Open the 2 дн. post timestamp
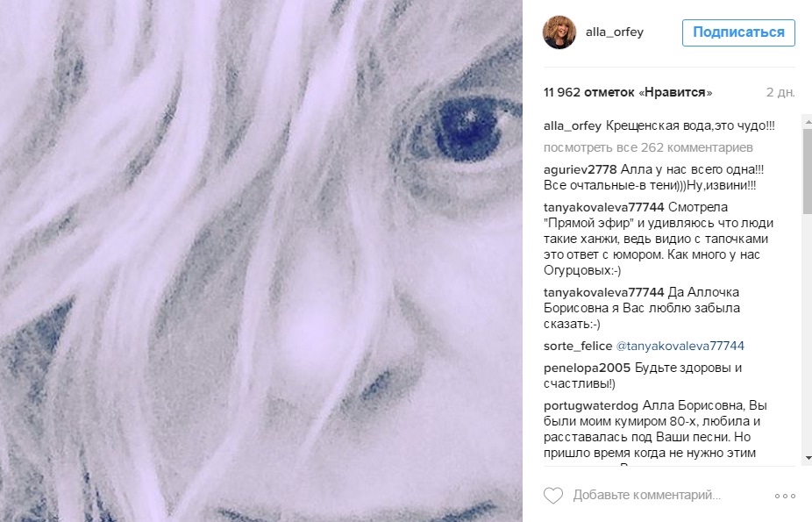Image resolution: width=812 pixels, height=522 pixels. coord(780,92)
